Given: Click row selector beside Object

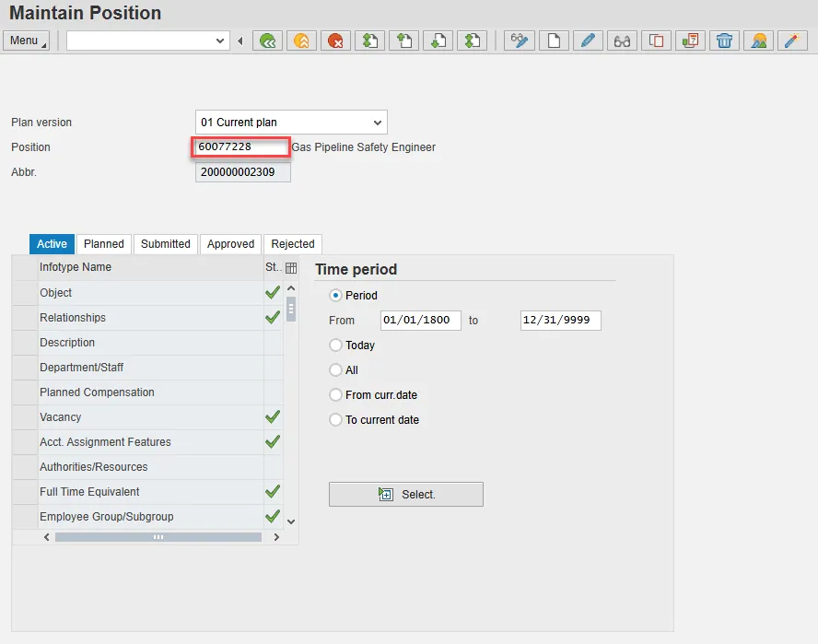Looking at the screenshot, I should click(25, 293).
